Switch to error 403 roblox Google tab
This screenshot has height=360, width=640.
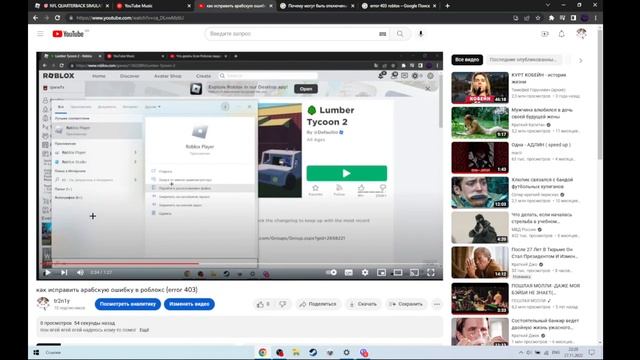point(399,6)
